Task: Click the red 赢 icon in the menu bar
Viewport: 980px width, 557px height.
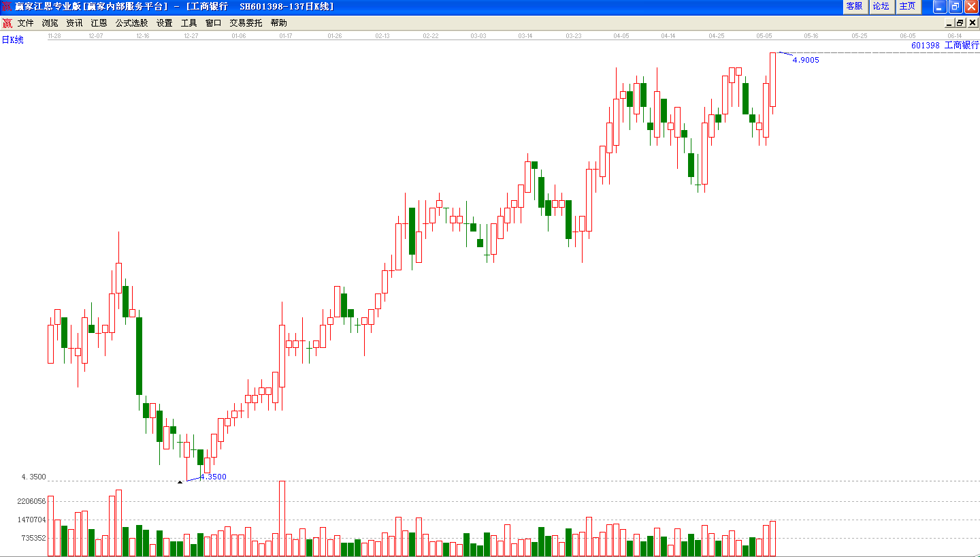Action: coord(7,23)
